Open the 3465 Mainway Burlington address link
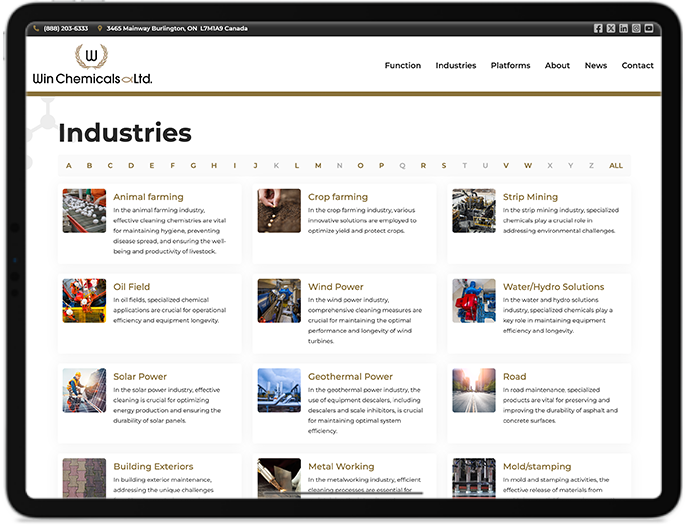686x526 pixels. coord(178,28)
